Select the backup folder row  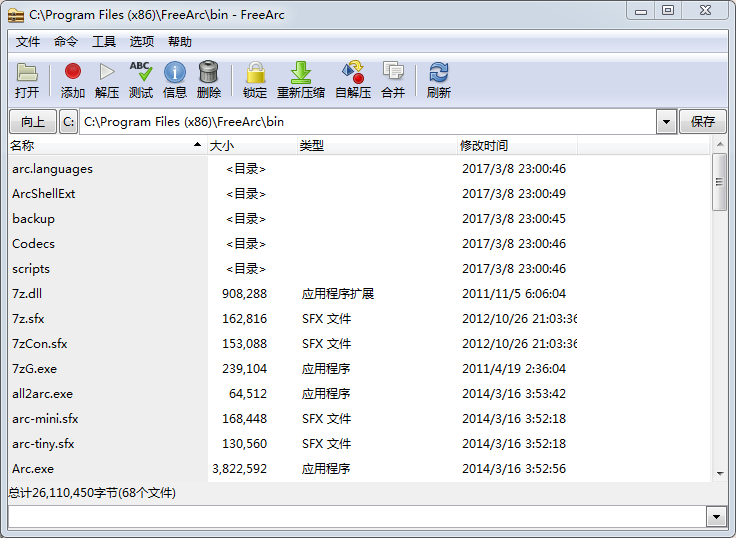click(359, 218)
